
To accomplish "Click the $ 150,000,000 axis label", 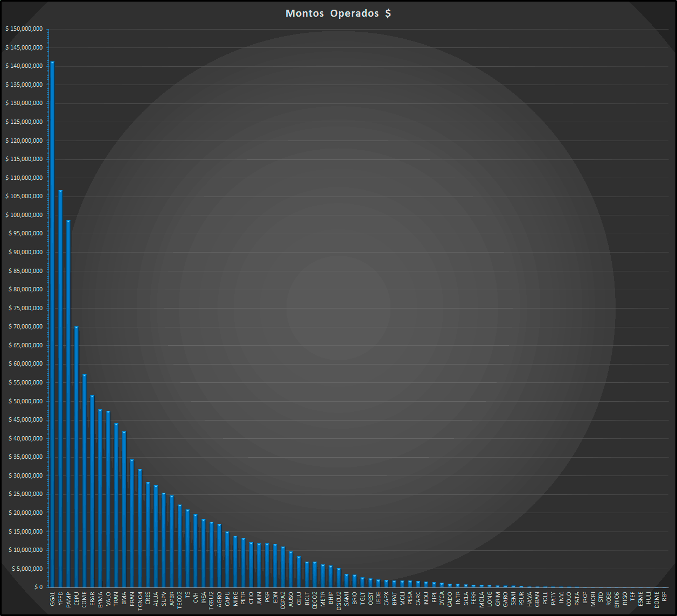I will 24,29.
